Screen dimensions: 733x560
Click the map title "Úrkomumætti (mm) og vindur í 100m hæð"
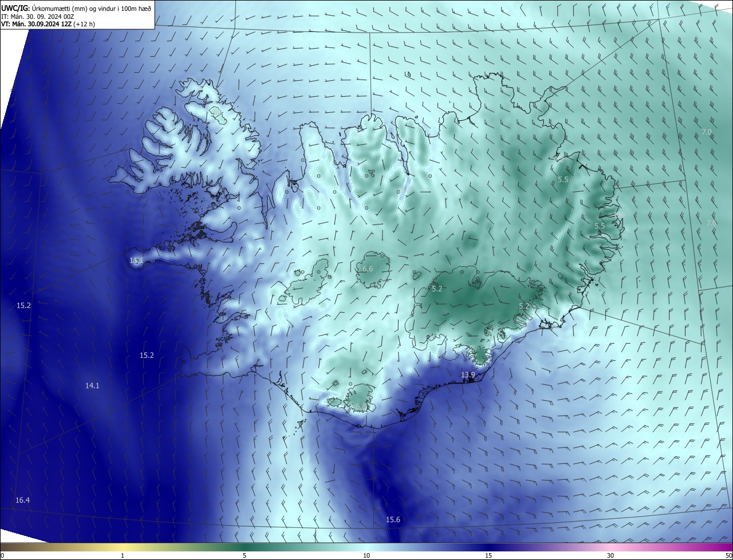pos(91,7)
